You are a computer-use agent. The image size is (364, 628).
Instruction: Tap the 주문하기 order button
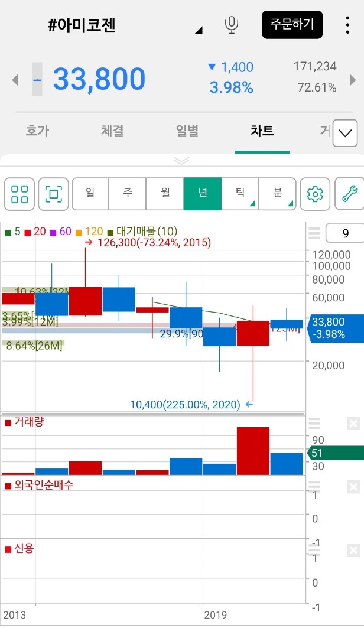pyautogui.click(x=292, y=25)
